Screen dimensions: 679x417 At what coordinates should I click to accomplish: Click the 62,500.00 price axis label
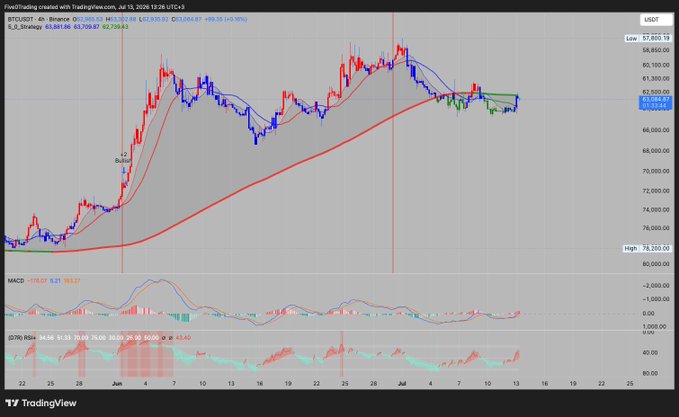click(656, 92)
